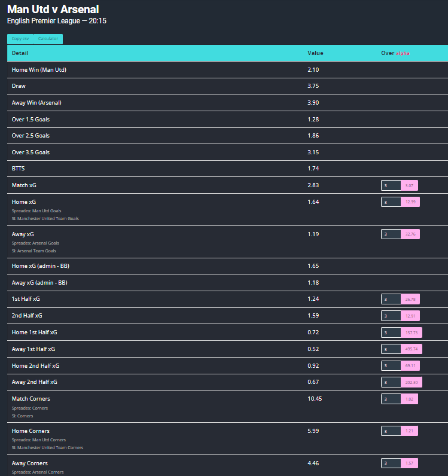Select the BTTS row label
The height and width of the screenshot is (476, 448).
(18, 169)
